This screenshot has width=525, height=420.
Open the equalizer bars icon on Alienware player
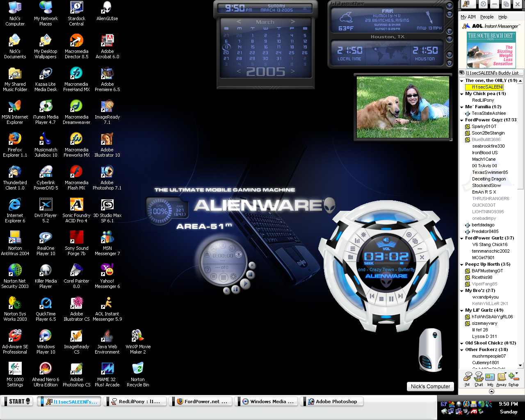tap(357, 240)
